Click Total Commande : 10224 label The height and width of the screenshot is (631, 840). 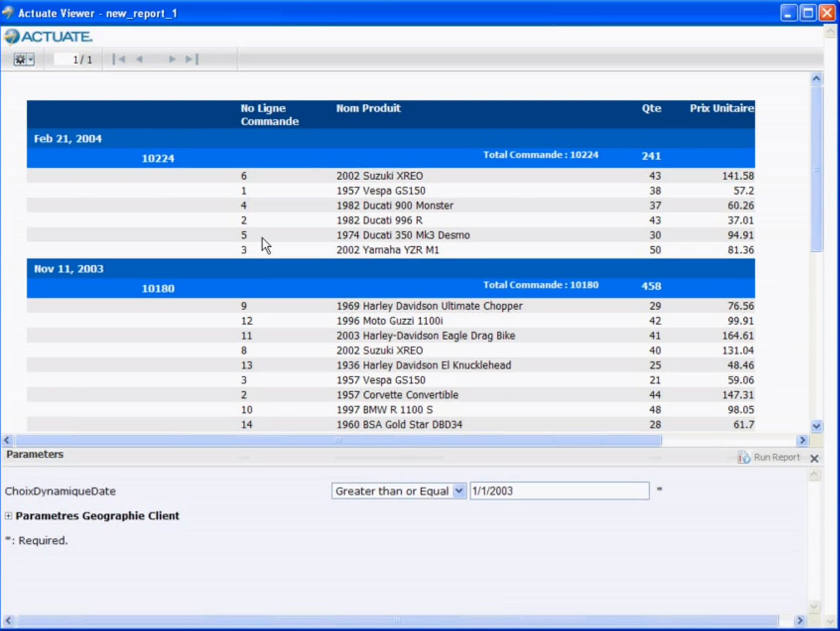coord(541,155)
